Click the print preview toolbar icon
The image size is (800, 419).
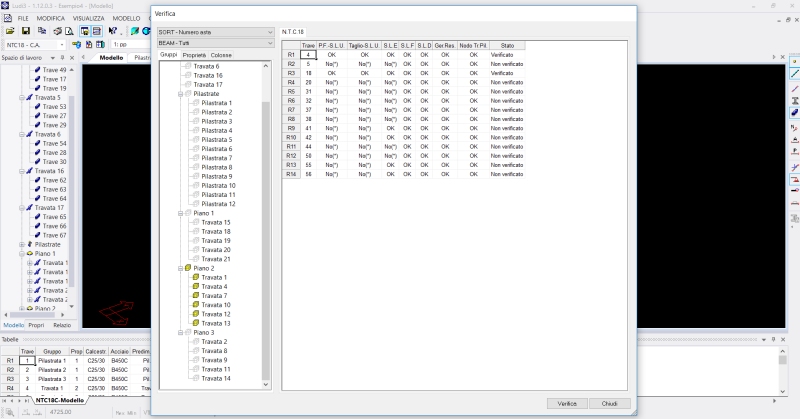(x=69, y=31)
